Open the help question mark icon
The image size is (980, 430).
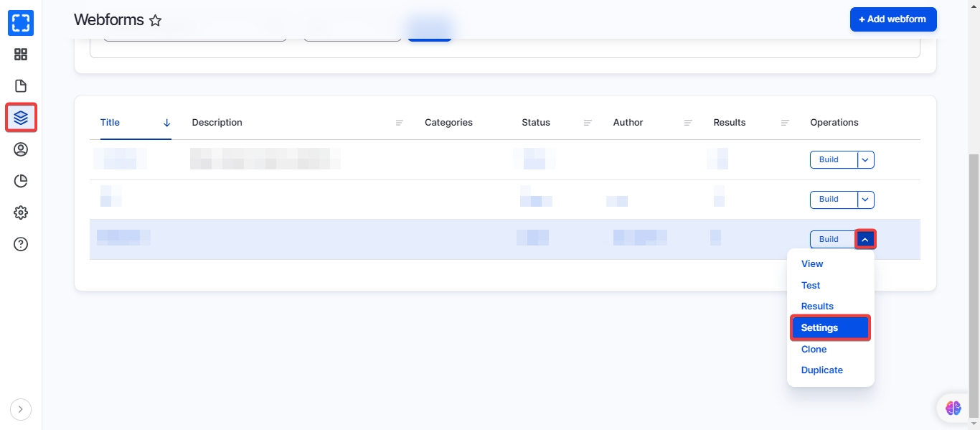(21, 244)
